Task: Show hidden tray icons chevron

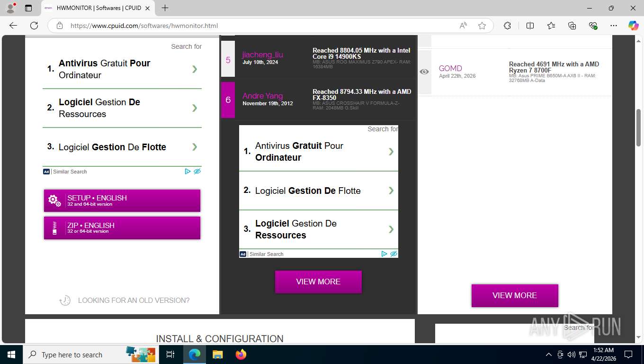Action: [549, 355]
